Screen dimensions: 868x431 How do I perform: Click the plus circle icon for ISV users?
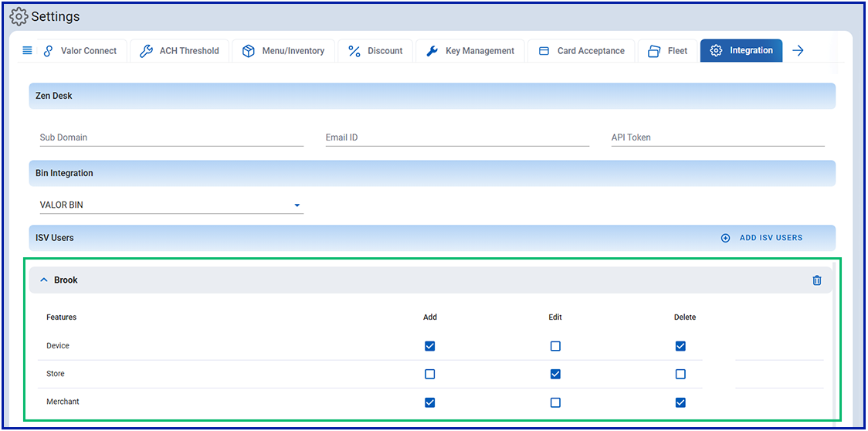[725, 238]
